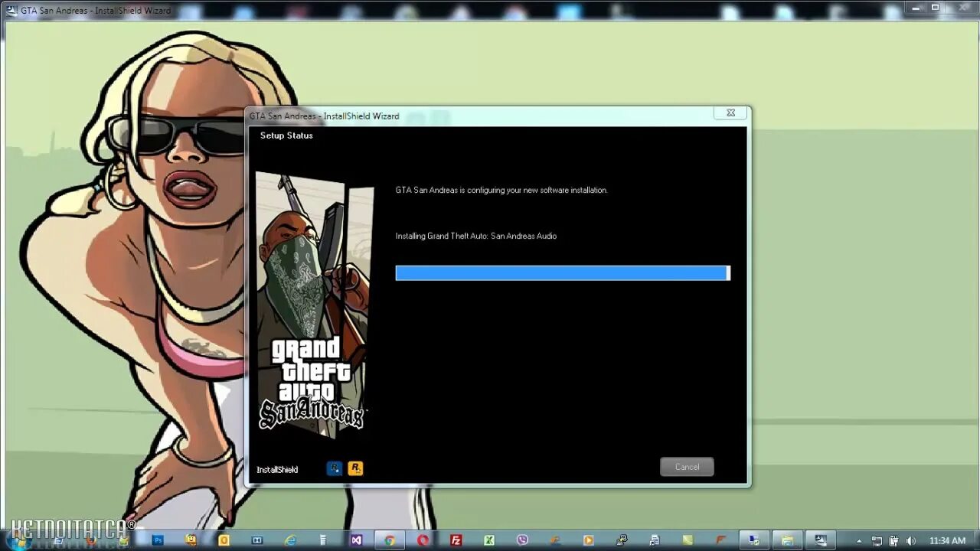Open Photoshop from the taskbar

[x=158, y=540]
